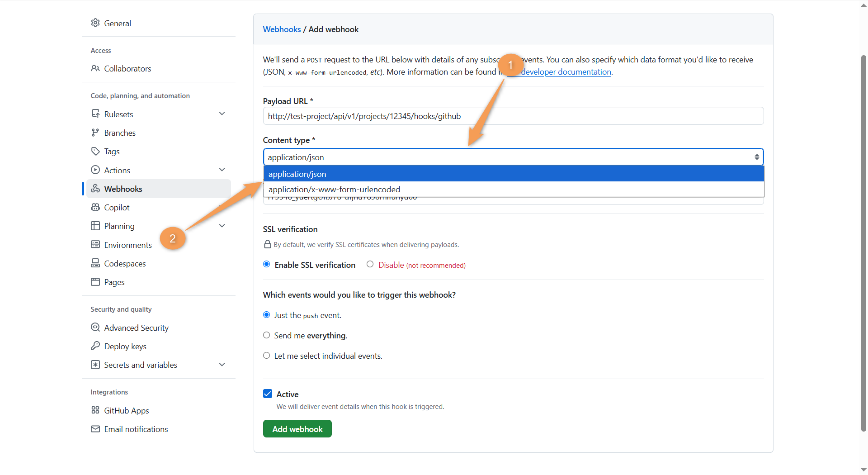Click the GitHub Apps grid icon
The height and width of the screenshot is (475, 868).
click(x=95, y=410)
